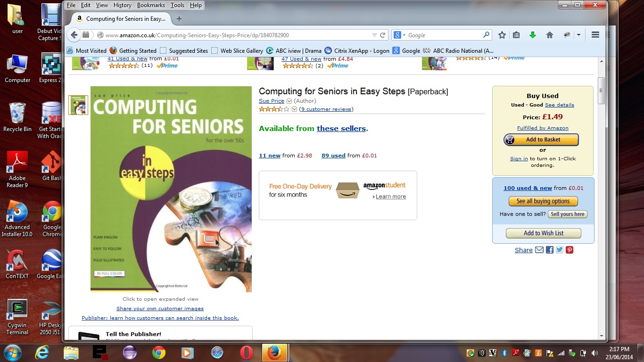Open the Bookmarks menu
The image size is (644, 362).
coord(151,5)
